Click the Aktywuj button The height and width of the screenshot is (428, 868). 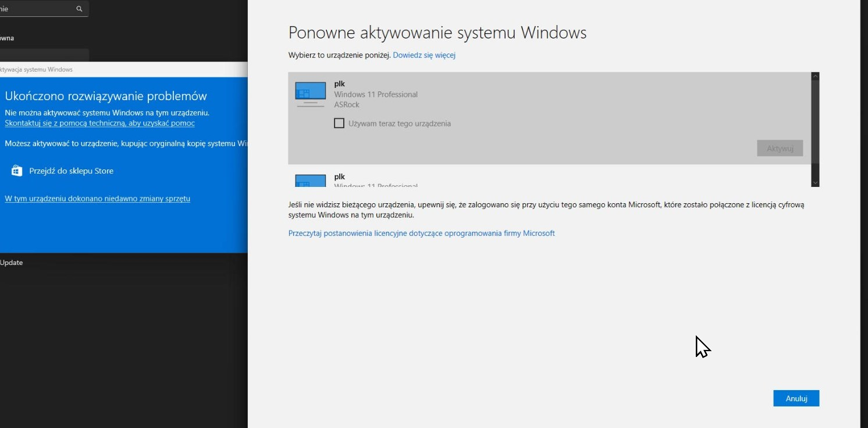coord(780,148)
